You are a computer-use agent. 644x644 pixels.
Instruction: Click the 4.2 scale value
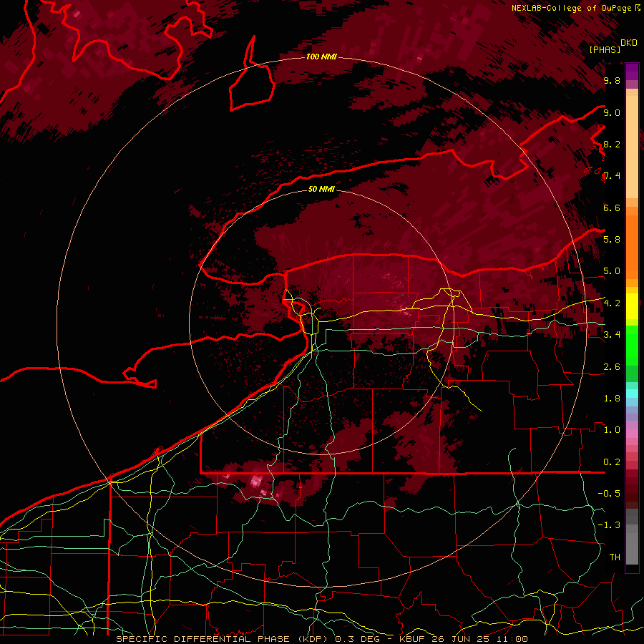pyautogui.click(x=612, y=303)
